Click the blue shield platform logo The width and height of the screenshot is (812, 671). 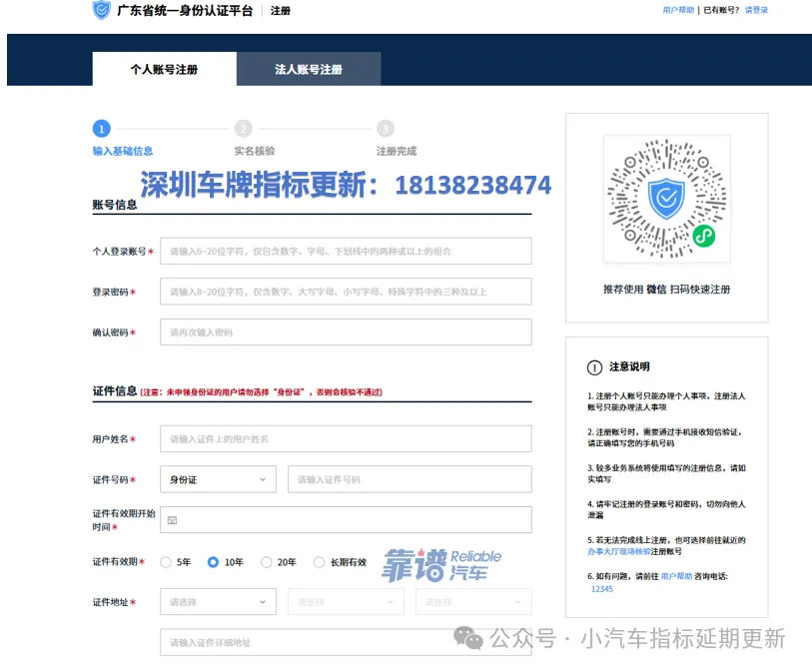point(102,11)
